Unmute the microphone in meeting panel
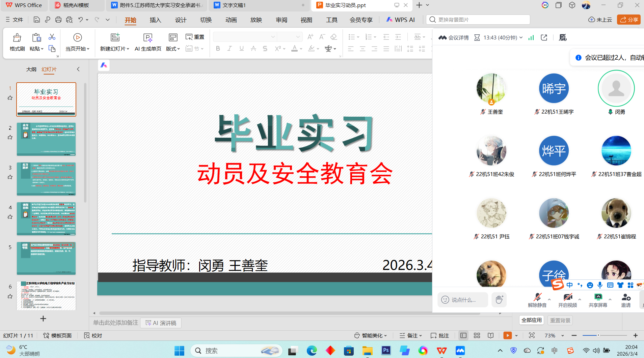644x358 pixels. 537,297
